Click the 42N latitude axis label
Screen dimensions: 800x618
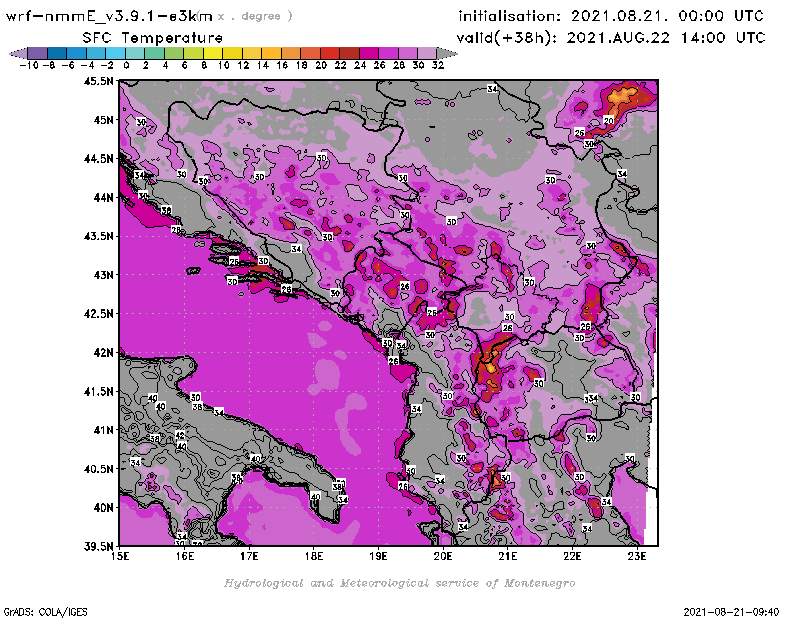102,352
